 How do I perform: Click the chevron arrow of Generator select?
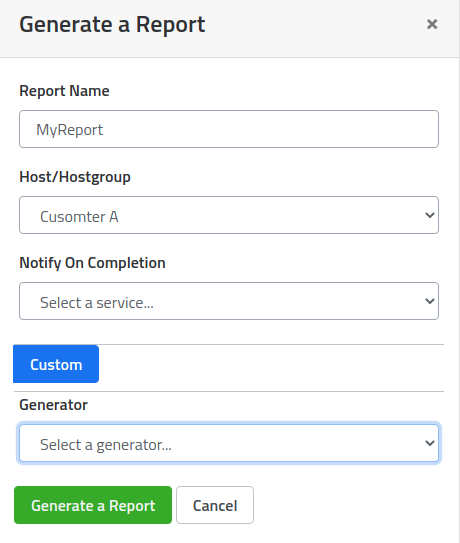[x=430, y=443]
